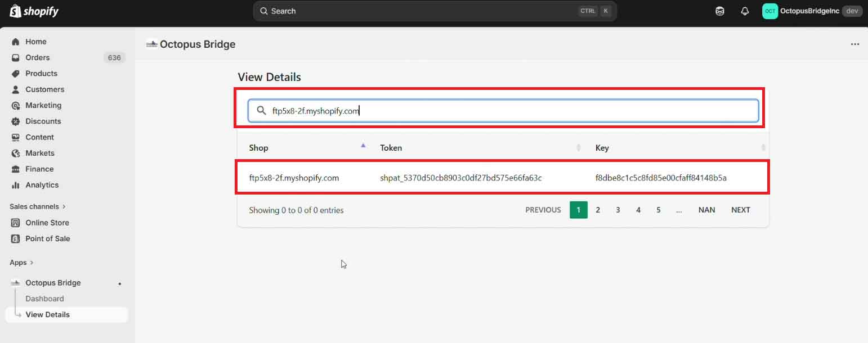Click the Point of Sale icon
This screenshot has width=868, height=343.
click(15, 238)
